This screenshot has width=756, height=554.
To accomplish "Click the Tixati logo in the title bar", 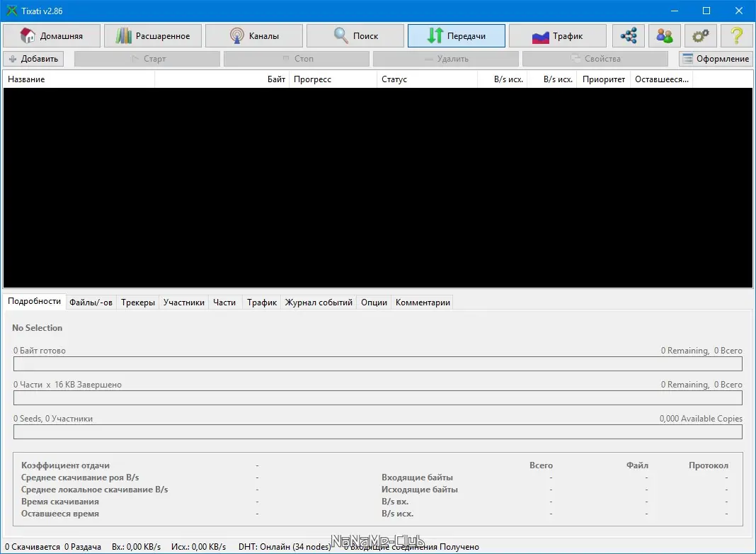I will point(11,11).
